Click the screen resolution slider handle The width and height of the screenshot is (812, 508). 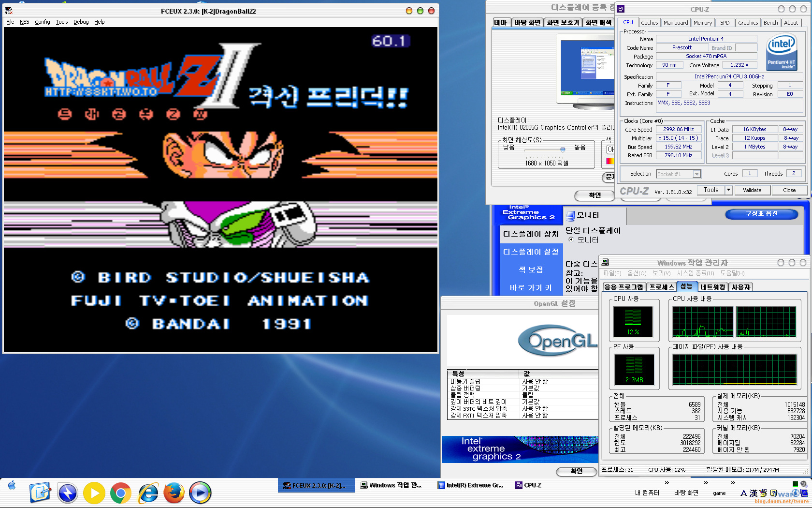[x=563, y=150]
